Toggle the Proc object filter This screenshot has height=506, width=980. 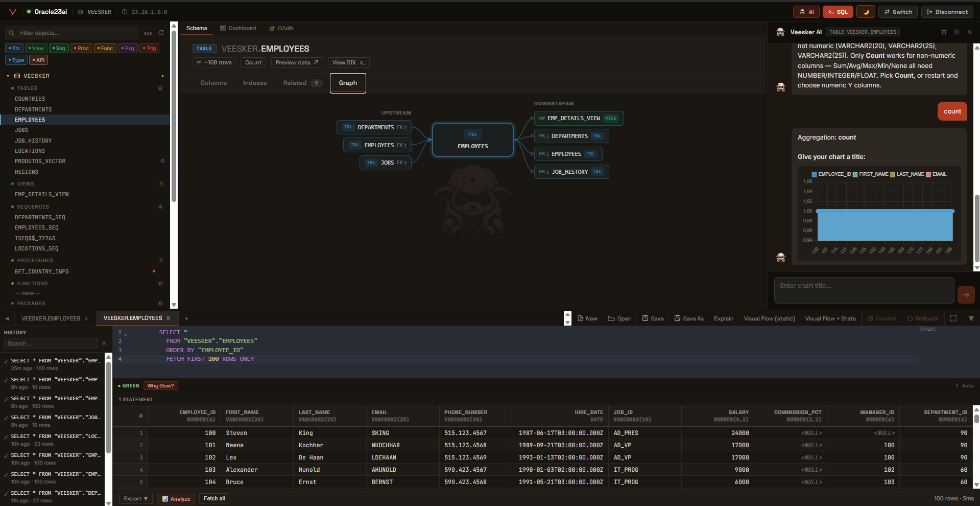click(81, 48)
